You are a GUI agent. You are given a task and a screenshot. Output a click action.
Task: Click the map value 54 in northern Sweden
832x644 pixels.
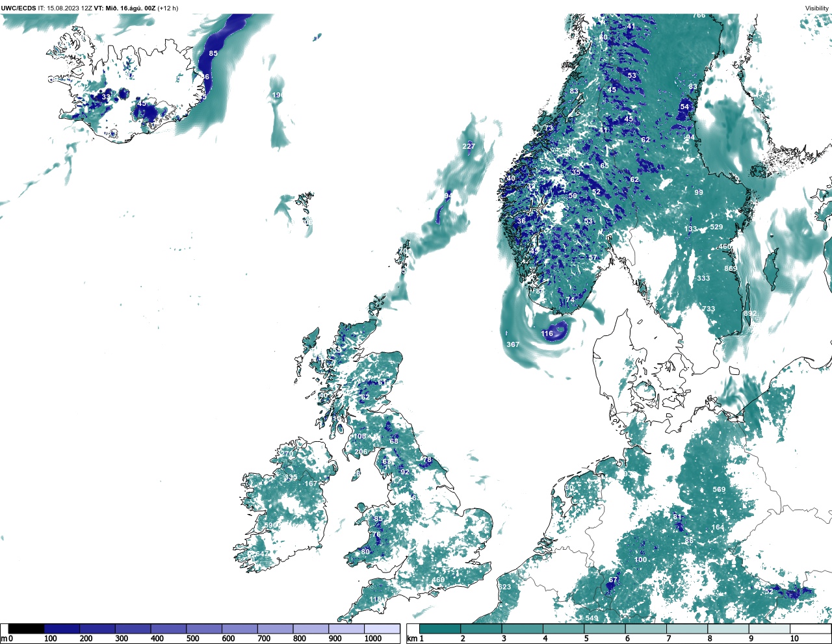[684, 107]
